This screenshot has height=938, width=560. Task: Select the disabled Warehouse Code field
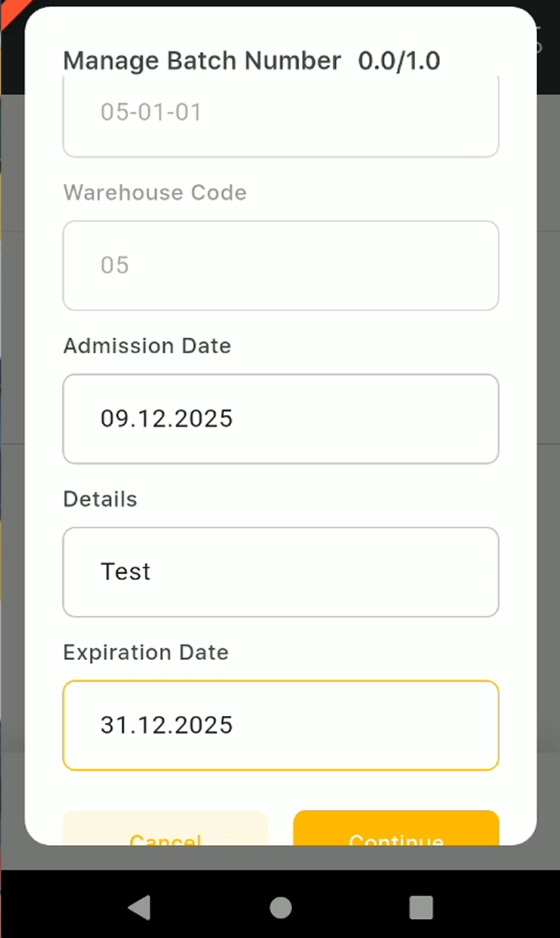[280, 265]
